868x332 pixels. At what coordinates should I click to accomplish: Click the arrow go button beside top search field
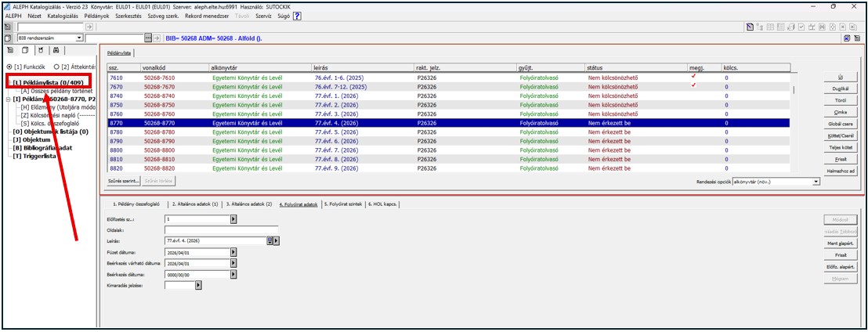pyautogui.click(x=89, y=27)
